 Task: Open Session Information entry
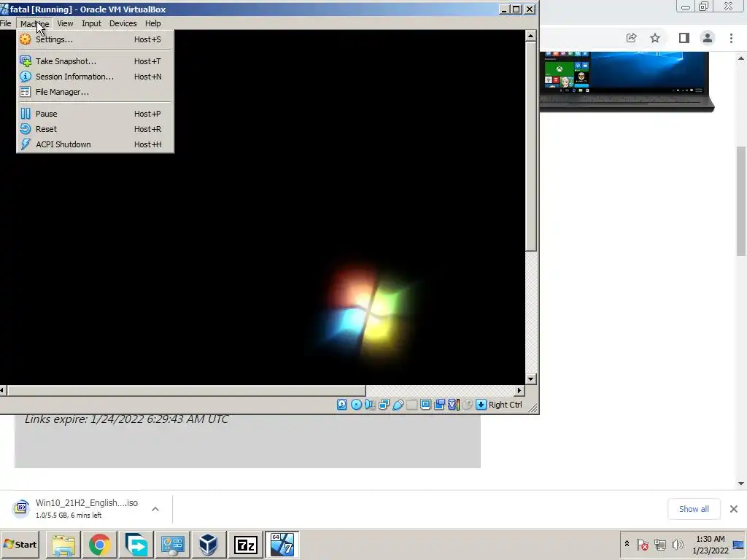point(96,77)
